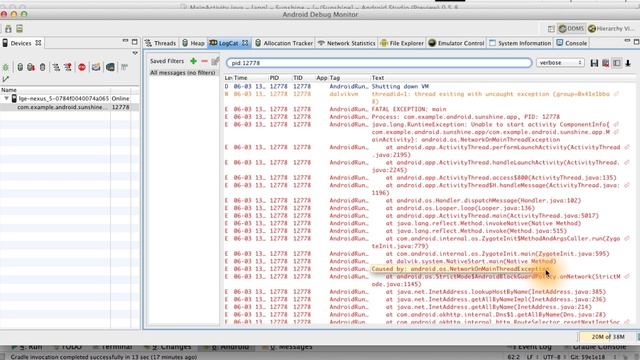This screenshot has width=640, height=360.
Task: Click the Name column header in Devices
Action: click(x=55, y=90)
